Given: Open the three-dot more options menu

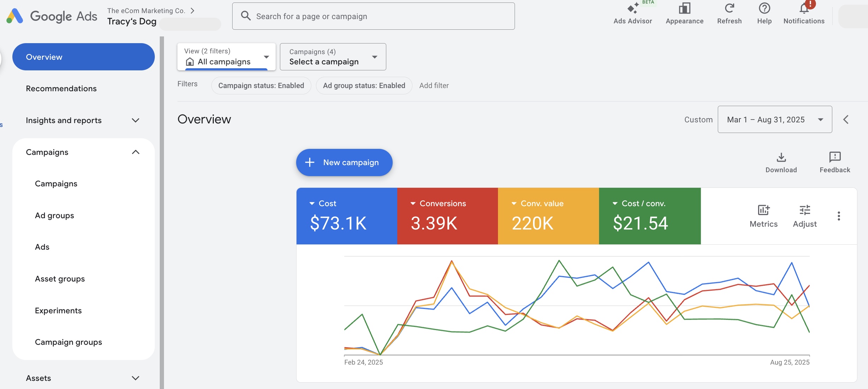Looking at the screenshot, I should click(x=839, y=216).
